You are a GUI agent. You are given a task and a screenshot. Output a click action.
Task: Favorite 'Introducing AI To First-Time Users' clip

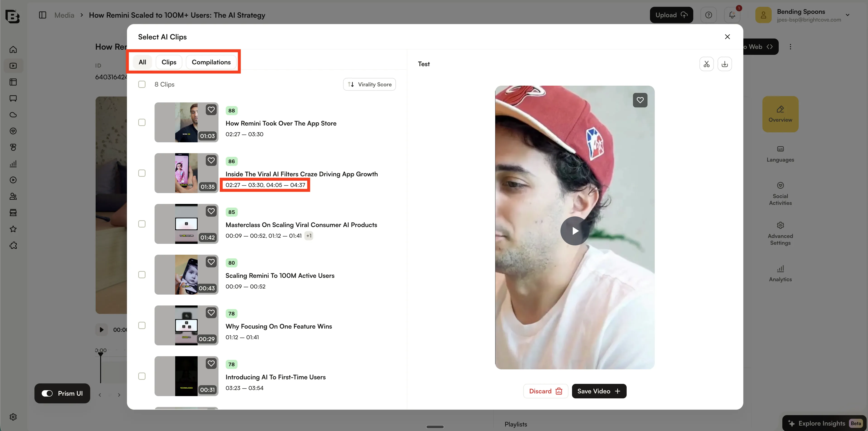pos(211,364)
